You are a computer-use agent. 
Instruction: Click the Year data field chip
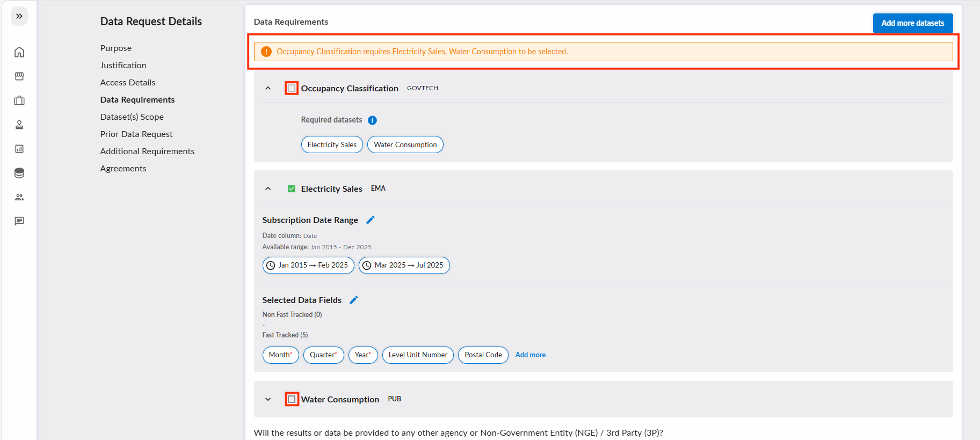[363, 355]
